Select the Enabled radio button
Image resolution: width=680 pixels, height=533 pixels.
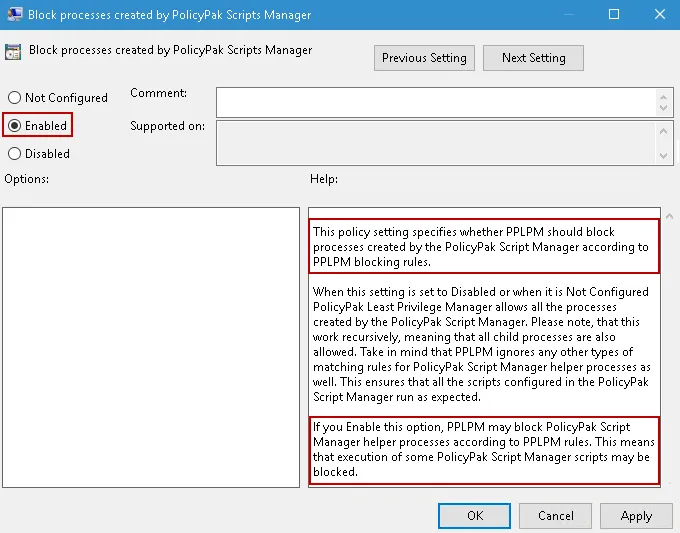tap(14, 126)
